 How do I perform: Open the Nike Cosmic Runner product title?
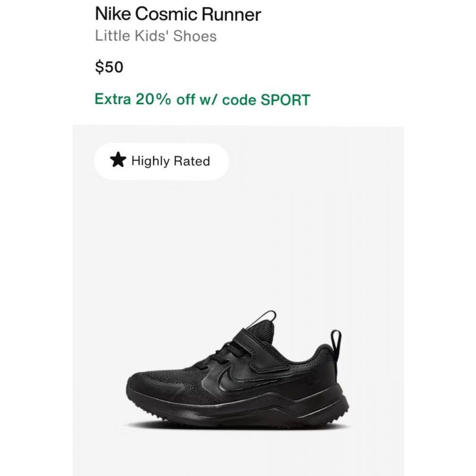(178, 14)
